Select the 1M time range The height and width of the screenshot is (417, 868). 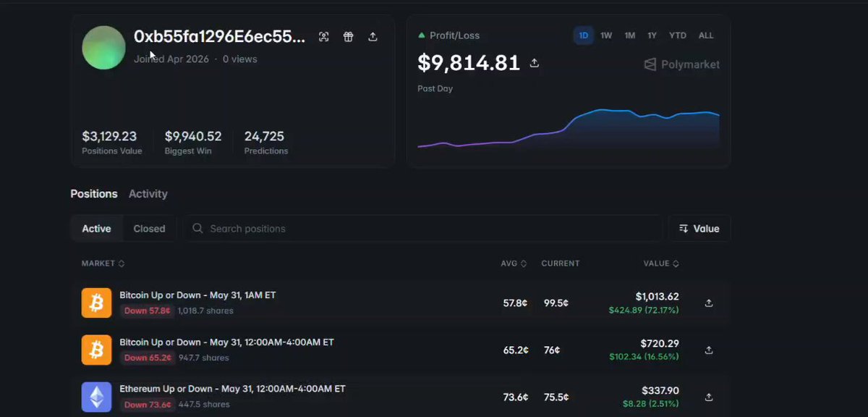coord(630,35)
